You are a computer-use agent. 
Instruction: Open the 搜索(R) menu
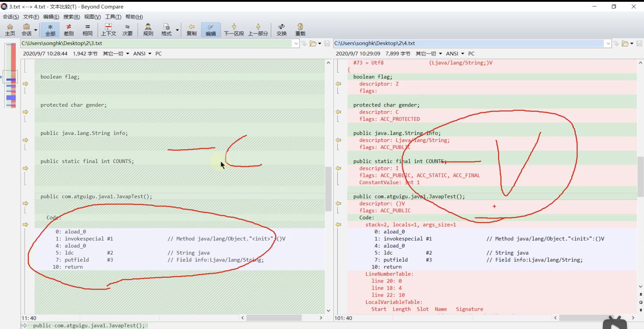click(72, 17)
